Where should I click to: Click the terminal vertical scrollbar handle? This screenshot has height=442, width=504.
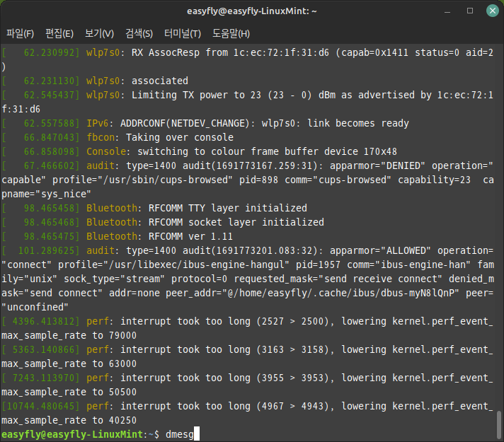point(499,424)
